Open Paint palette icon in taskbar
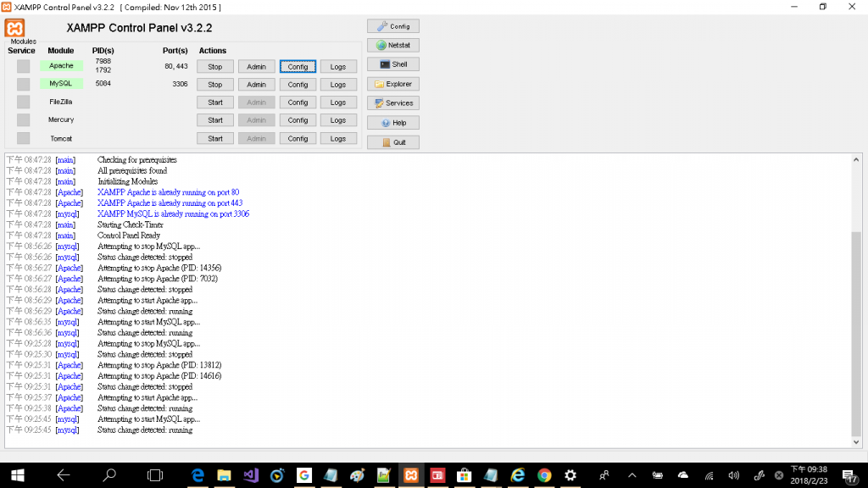 tap(357, 475)
